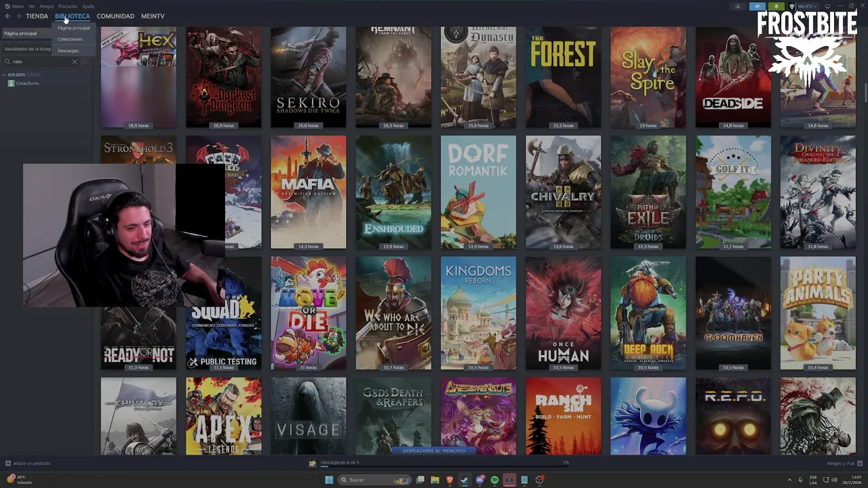The height and width of the screenshot is (488, 868).
Task: Open the blue announcements megaphone icon
Action: click(757, 6)
